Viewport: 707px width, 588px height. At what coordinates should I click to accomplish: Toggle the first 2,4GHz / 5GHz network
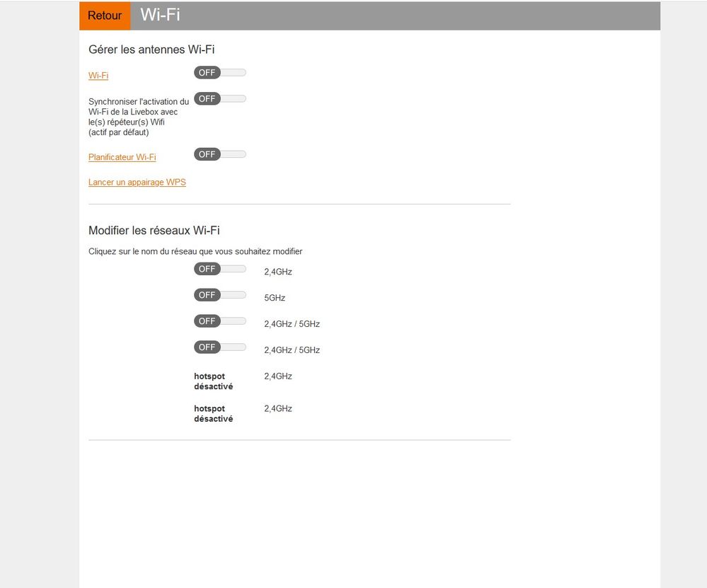coord(220,321)
